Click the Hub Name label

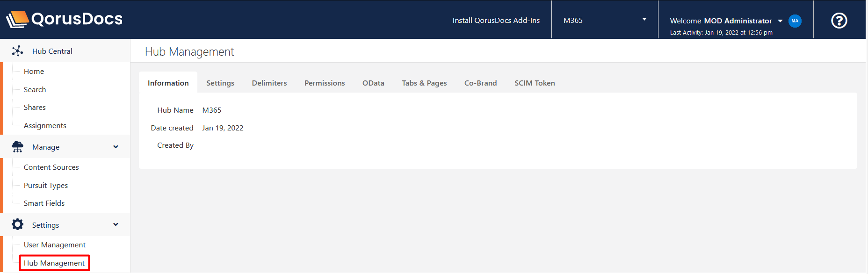pyautogui.click(x=175, y=110)
